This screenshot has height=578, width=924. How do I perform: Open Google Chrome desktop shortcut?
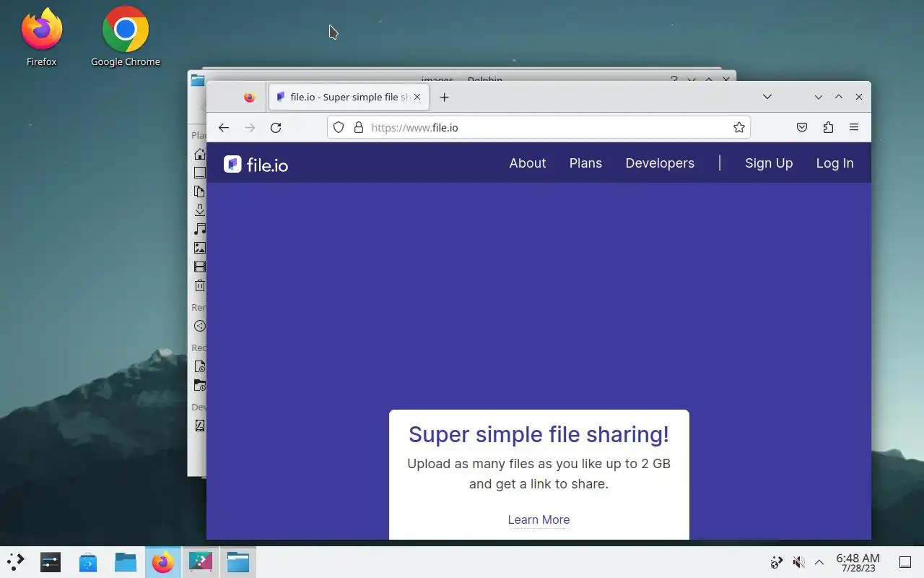coord(126,38)
